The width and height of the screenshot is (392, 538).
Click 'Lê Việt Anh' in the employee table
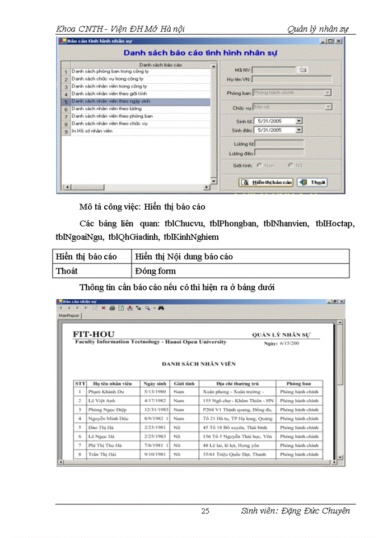[x=101, y=401]
